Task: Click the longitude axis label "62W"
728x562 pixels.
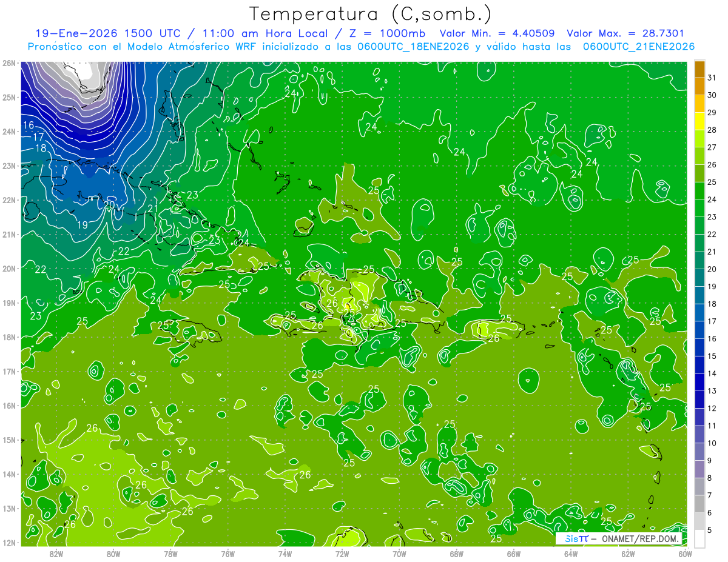Action: coord(628,554)
